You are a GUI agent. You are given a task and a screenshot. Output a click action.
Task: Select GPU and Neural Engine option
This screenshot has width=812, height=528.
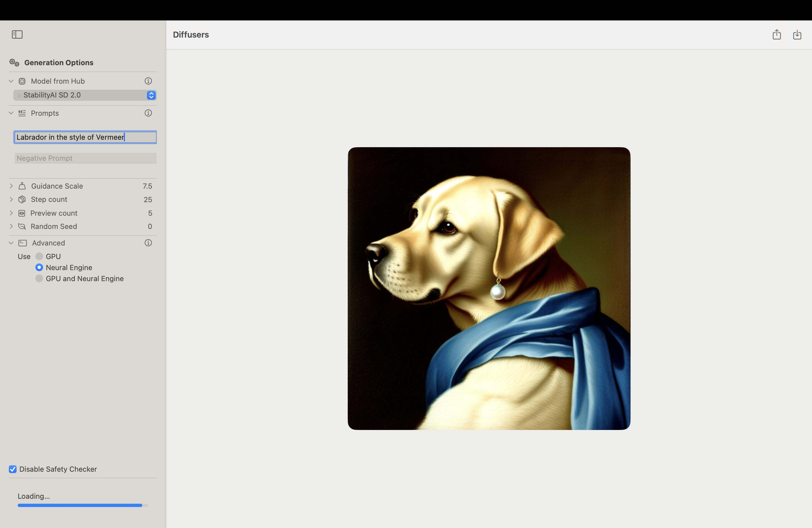[39, 279]
